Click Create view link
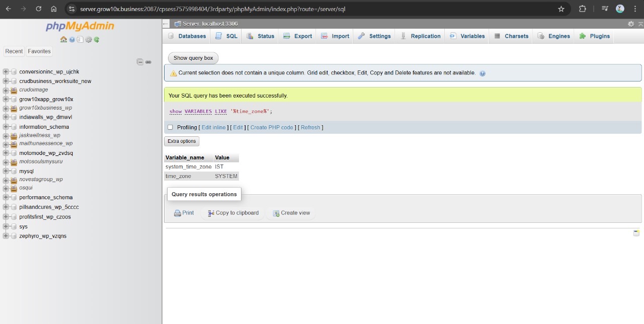This screenshot has height=324, width=644. tap(291, 213)
